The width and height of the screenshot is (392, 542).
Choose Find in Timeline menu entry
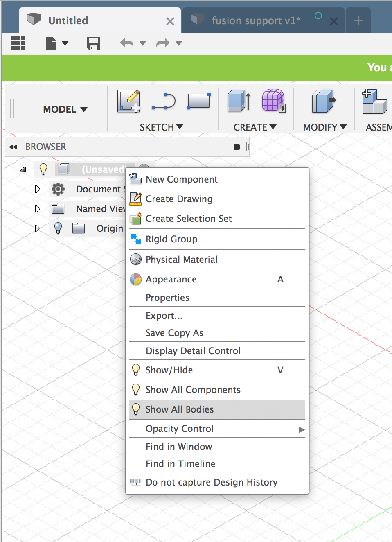coord(217,464)
